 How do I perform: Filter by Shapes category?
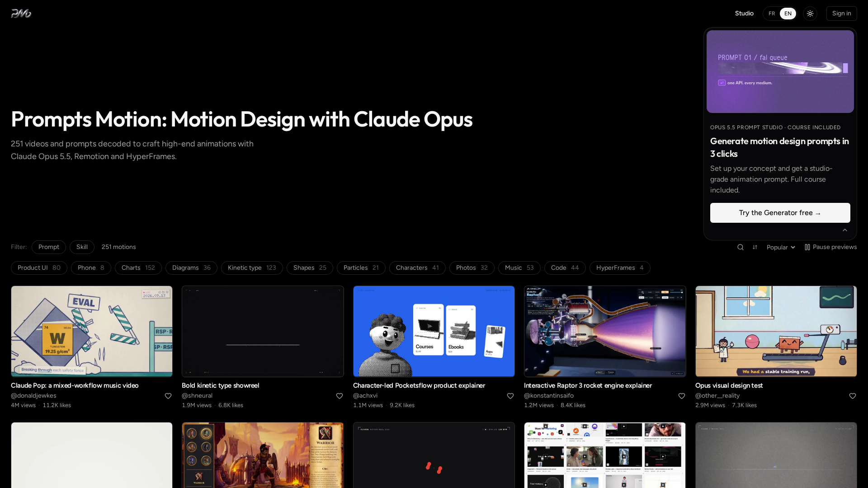click(310, 268)
